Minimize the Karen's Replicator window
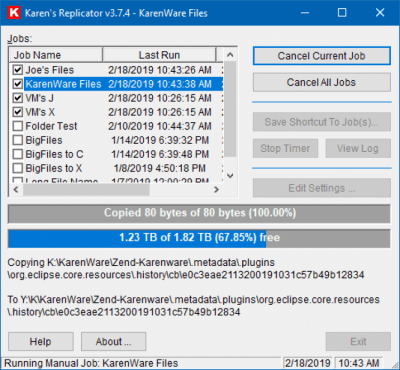 click(305, 13)
